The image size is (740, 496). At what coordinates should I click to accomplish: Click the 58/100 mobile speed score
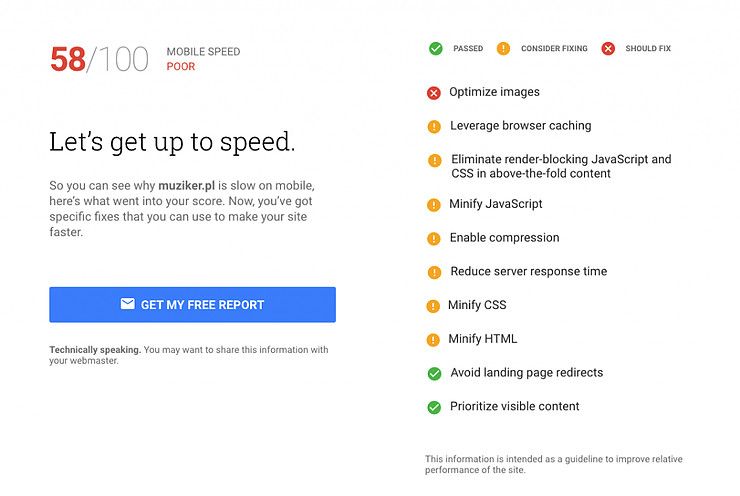(99, 59)
